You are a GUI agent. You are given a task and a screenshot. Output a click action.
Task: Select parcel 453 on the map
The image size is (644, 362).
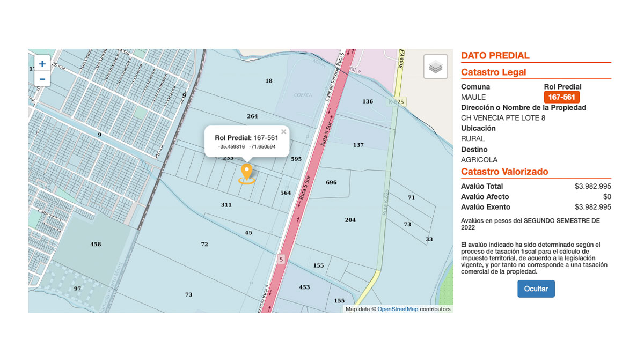[x=304, y=287]
